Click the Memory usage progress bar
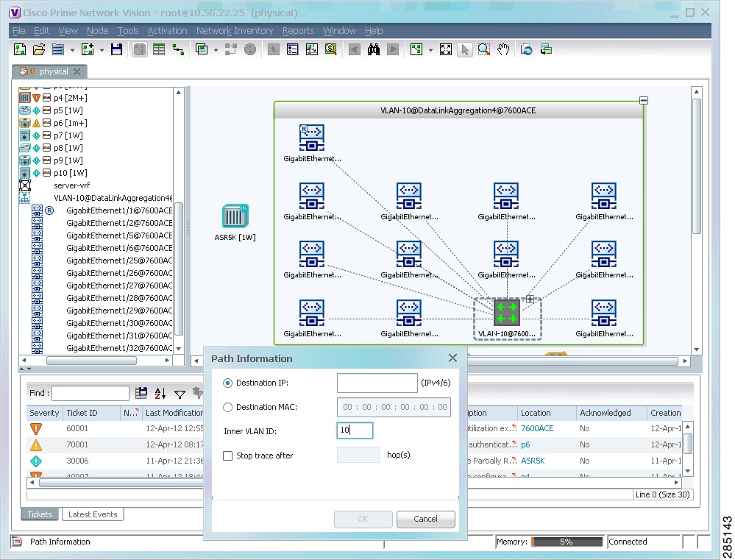Viewport: 735px width, 560px height. pos(567,542)
